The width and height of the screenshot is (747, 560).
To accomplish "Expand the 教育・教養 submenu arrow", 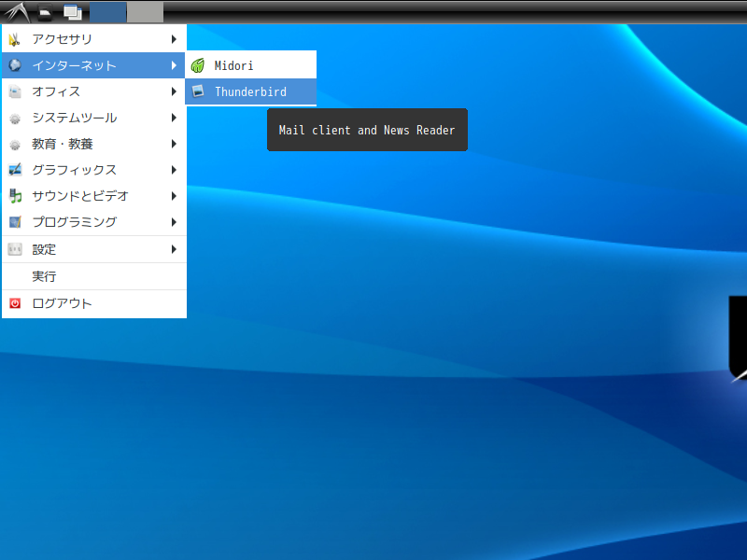I will coord(174,144).
